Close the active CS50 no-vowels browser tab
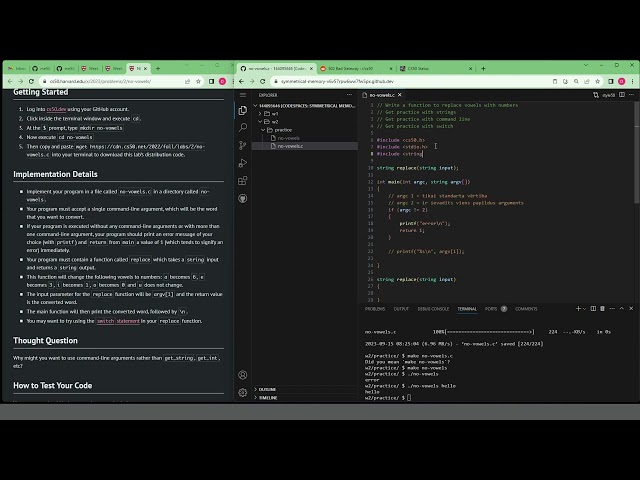The width and height of the screenshot is (640, 480). point(145,69)
